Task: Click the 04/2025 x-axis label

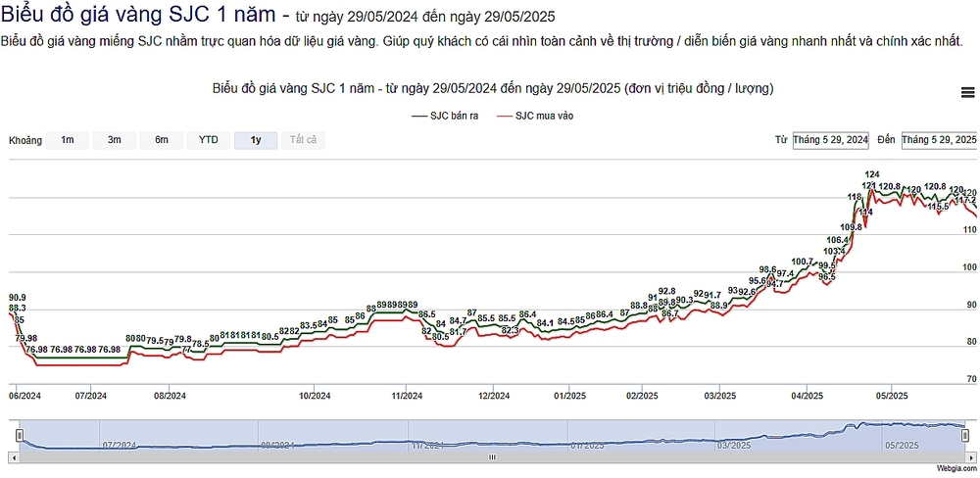Action: [807, 396]
